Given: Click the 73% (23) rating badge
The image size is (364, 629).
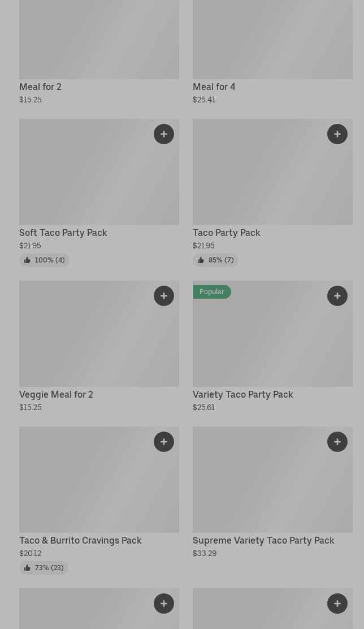Looking at the screenshot, I should [x=44, y=568].
